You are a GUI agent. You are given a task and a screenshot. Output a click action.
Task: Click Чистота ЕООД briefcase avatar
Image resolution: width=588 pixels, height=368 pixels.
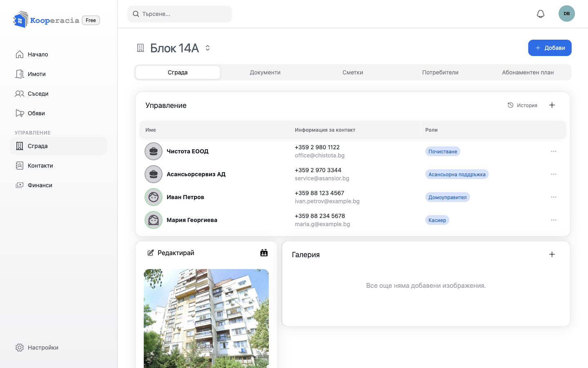point(154,151)
